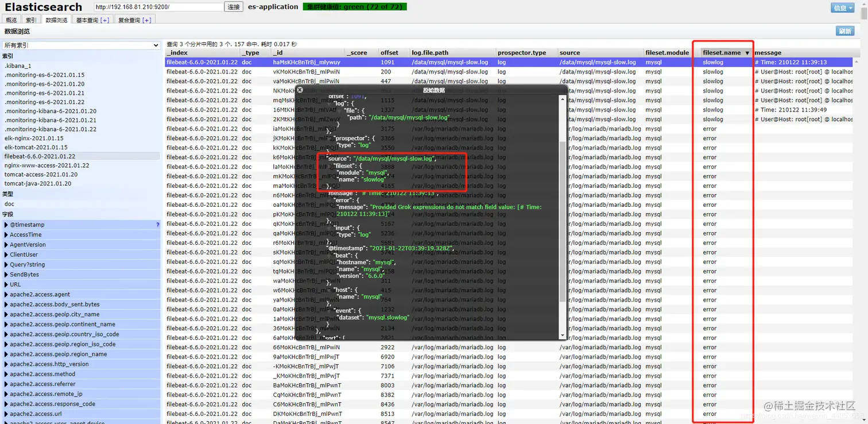Sort by the _id column header
Screen dimensions: 868x424
click(x=308, y=53)
